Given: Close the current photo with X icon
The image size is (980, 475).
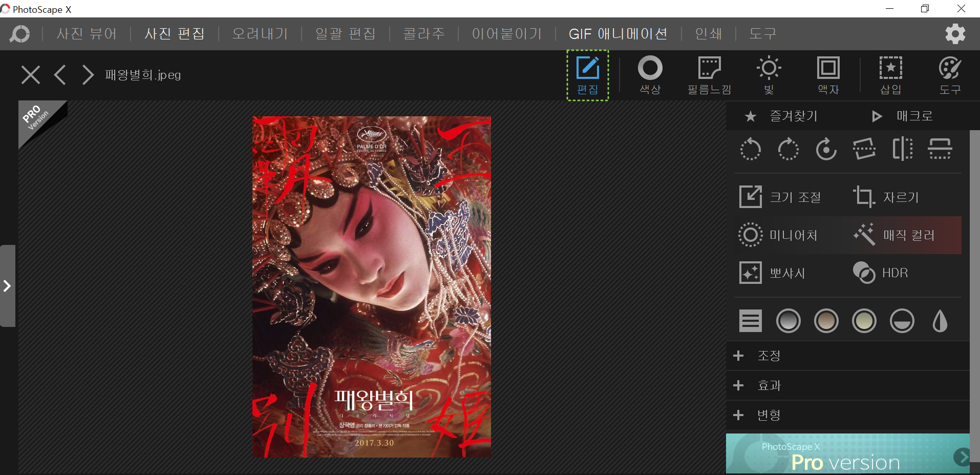Looking at the screenshot, I should click(31, 75).
